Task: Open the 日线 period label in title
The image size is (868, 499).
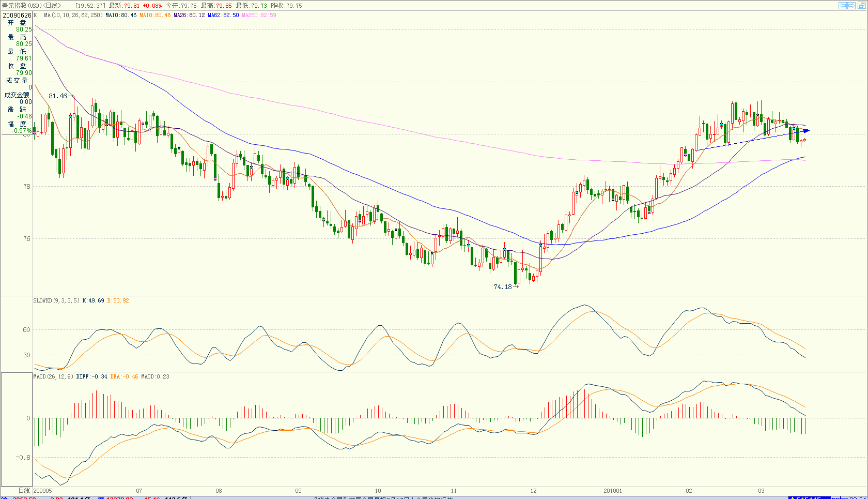Action: click(52, 6)
